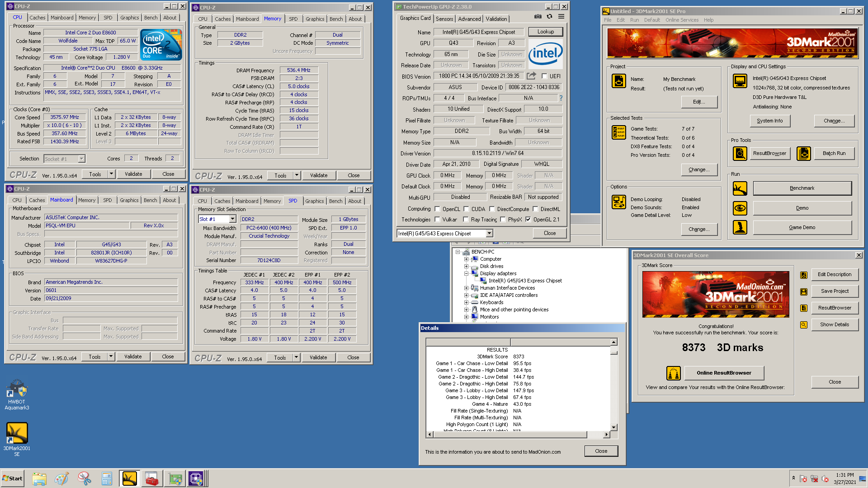Open GPU selector dropdown in GPU-Z
This screenshot has height=488, width=868.
pos(489,234)
